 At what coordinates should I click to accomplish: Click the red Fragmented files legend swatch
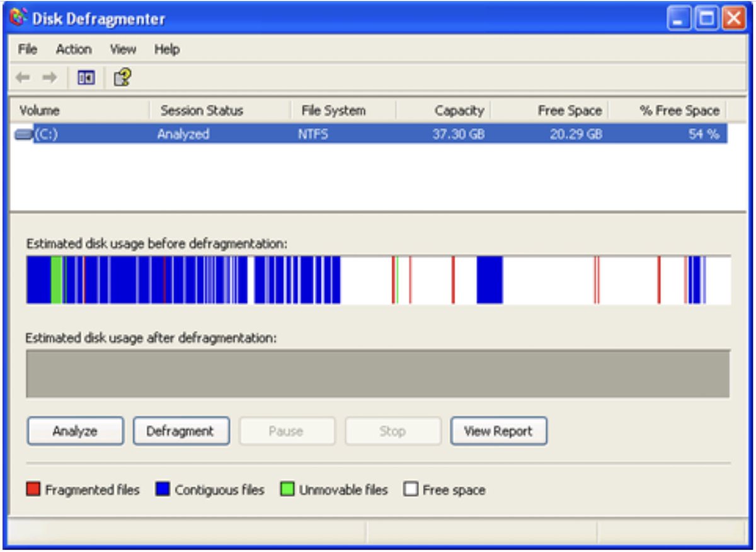(33, 490)
